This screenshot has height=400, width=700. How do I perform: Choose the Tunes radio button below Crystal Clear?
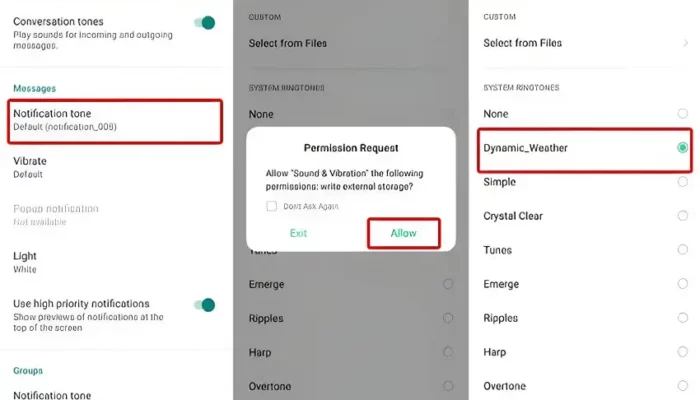click(682, 250)
